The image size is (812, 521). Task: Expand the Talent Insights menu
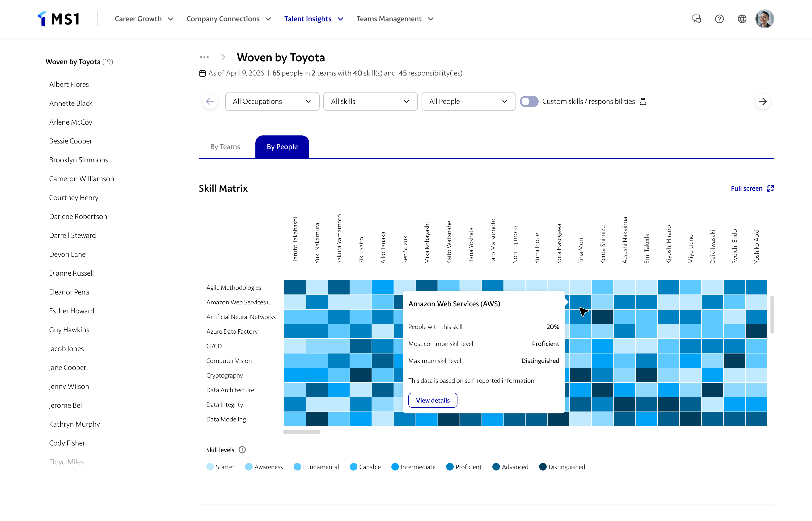point(314,19)
